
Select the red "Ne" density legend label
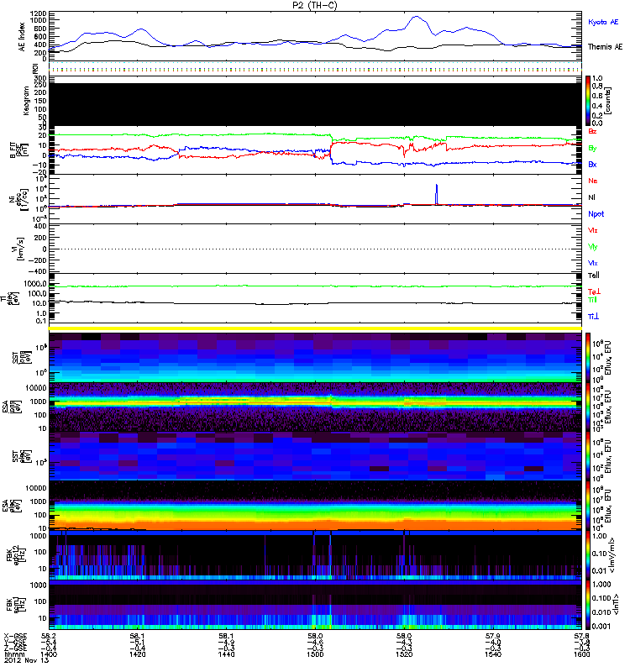pyautogui.click(x=593, y=181)
